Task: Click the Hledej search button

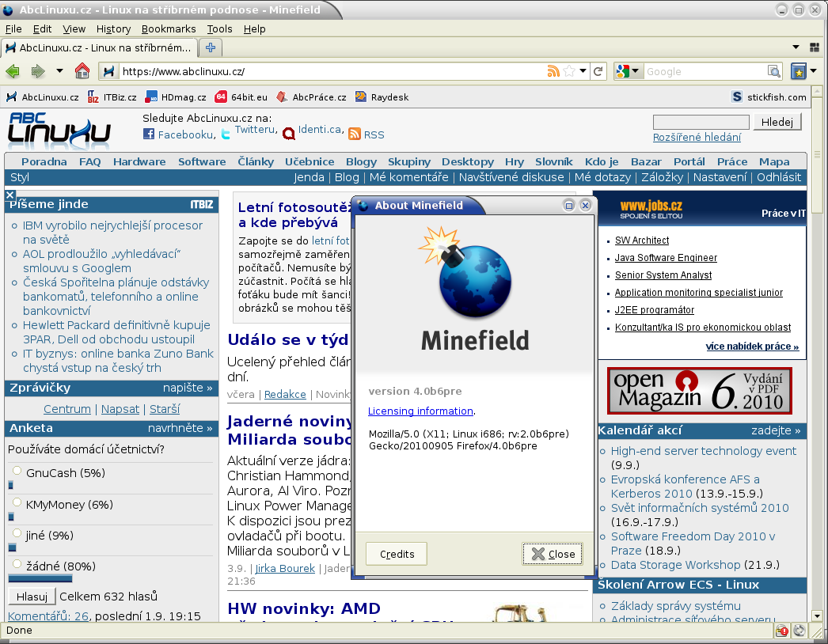Action: pos(777,122)
